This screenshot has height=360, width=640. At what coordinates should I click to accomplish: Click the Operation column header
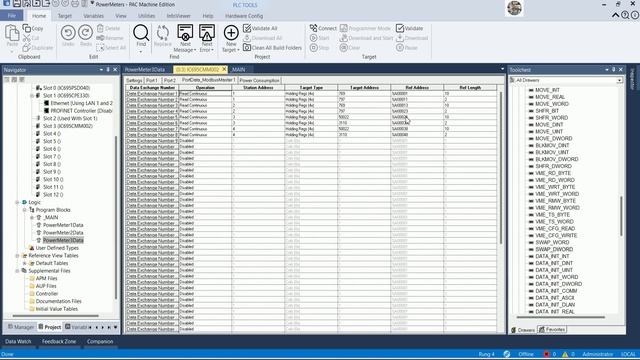205,88
